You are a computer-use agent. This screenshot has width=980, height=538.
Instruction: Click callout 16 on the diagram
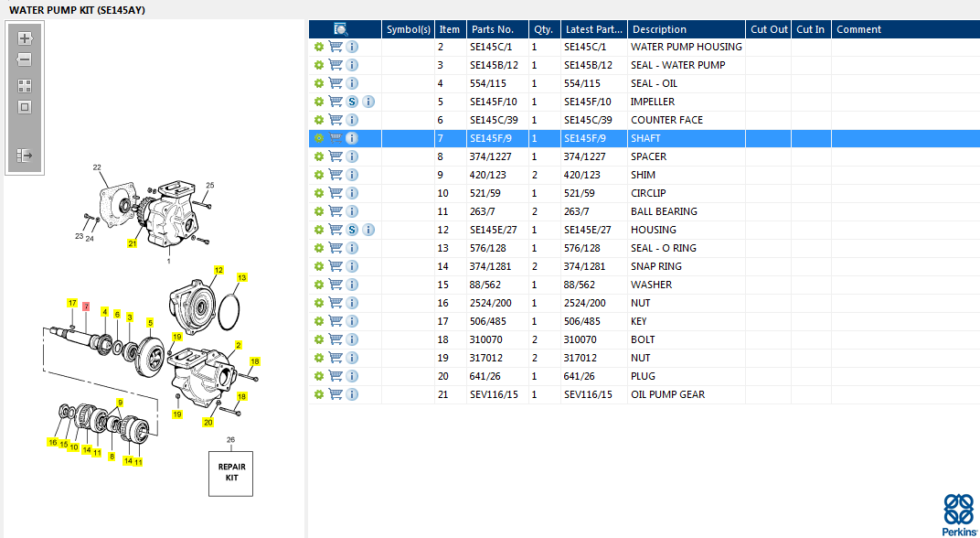(x=52, y=442)
